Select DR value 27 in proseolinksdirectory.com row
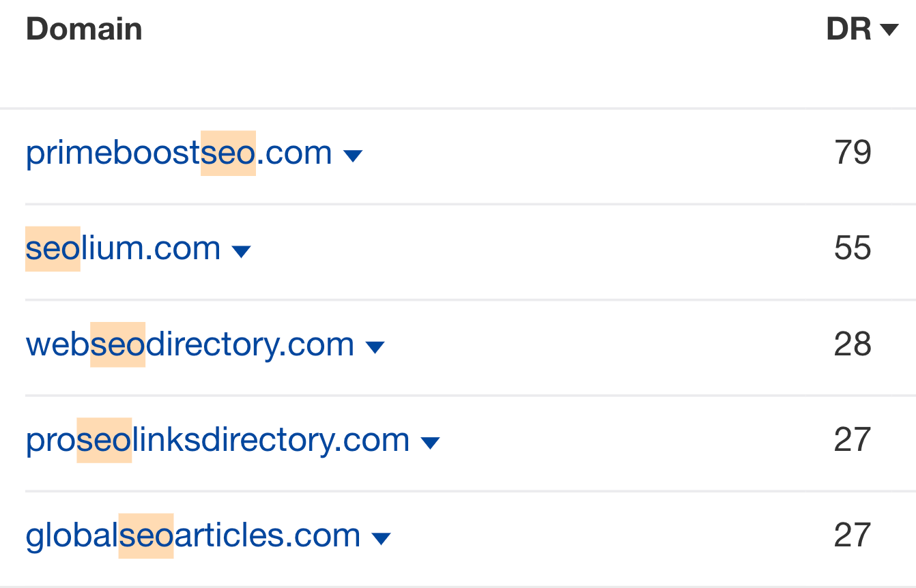Screen dimensions: 916x588 click(x=853, y=440)
